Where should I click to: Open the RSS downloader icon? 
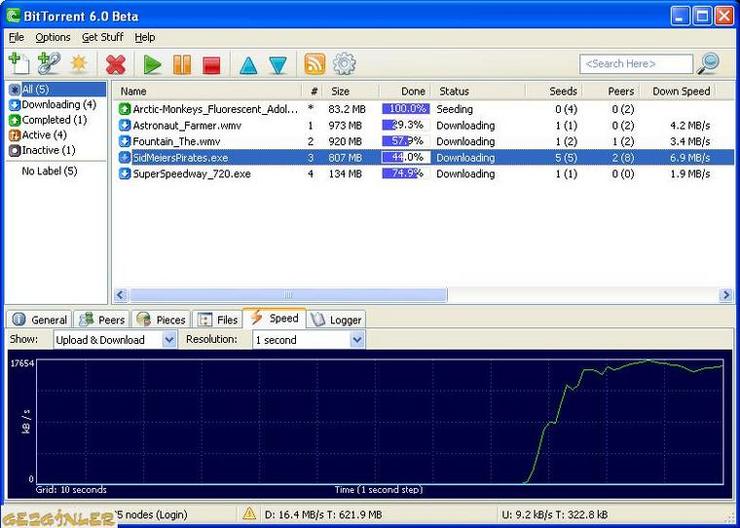tap(315, 64)
